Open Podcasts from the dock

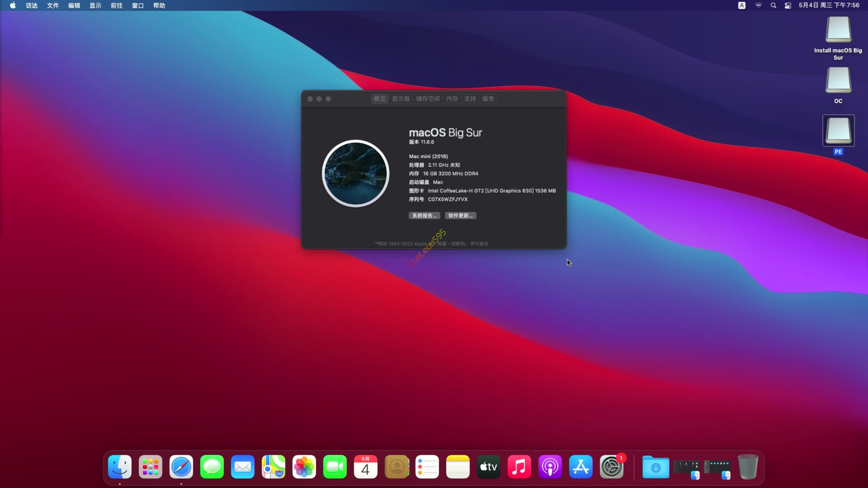pyautogui.click(x=550, y=467)
